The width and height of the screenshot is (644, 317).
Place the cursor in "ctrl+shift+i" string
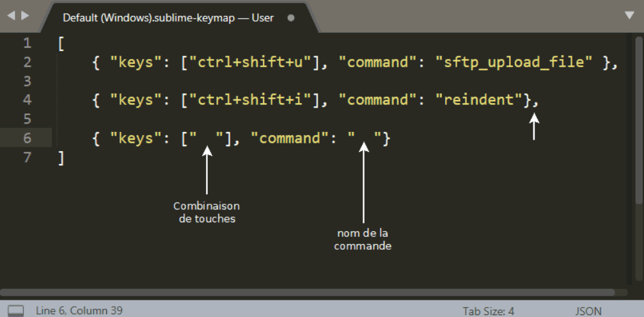click(x=251, y=100)
